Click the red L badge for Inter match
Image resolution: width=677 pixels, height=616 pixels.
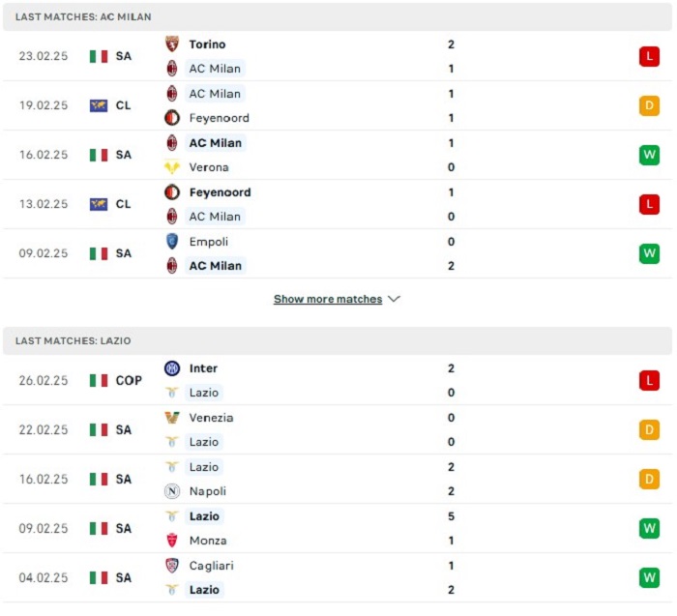click(x=649, y=381)
